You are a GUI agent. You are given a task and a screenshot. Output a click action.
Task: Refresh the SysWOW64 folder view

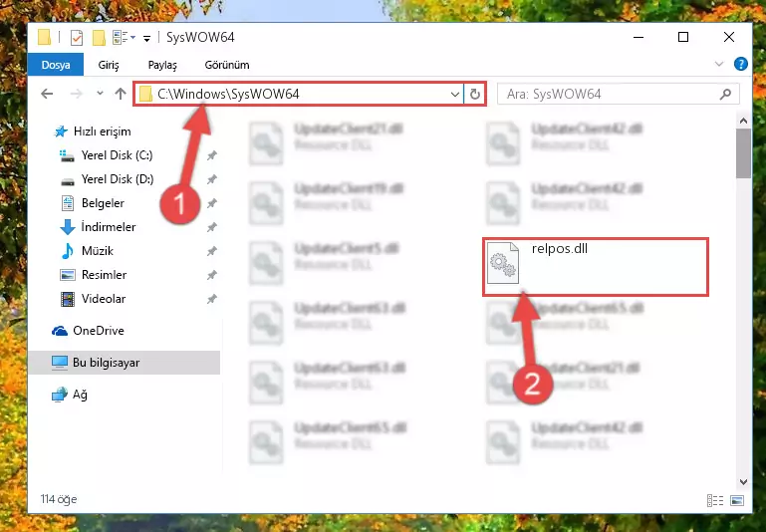point(475,94)
